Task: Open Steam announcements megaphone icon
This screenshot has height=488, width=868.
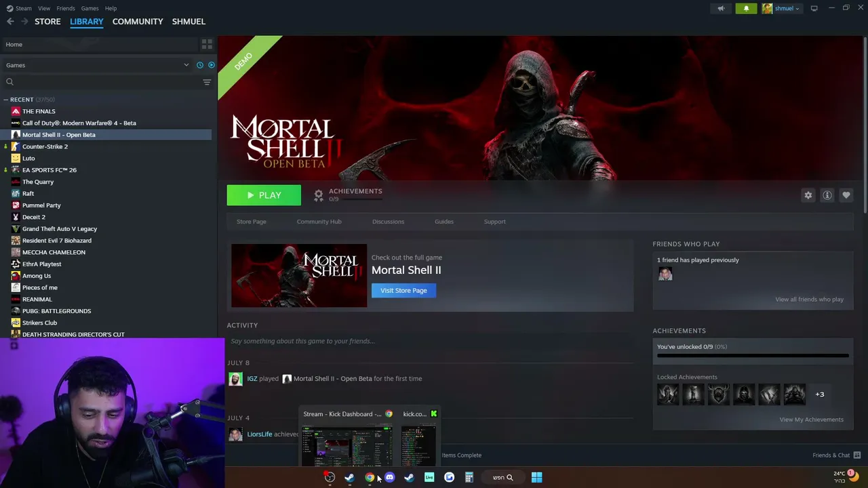Action: [x=721, y=8]
